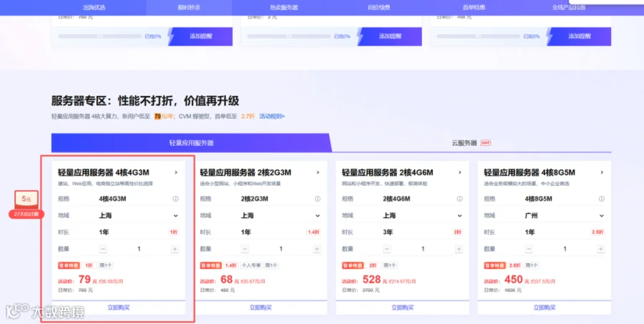This screenshot has height=324, width=644.
Task: Click the 5元 coupon badge
Action: 26,199
